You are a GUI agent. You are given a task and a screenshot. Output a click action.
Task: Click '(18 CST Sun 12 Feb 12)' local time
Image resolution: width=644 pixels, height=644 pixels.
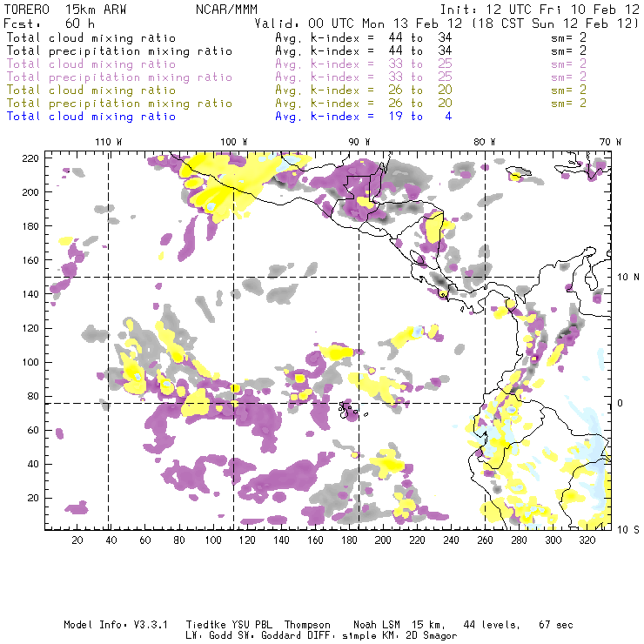click(556, 23)
